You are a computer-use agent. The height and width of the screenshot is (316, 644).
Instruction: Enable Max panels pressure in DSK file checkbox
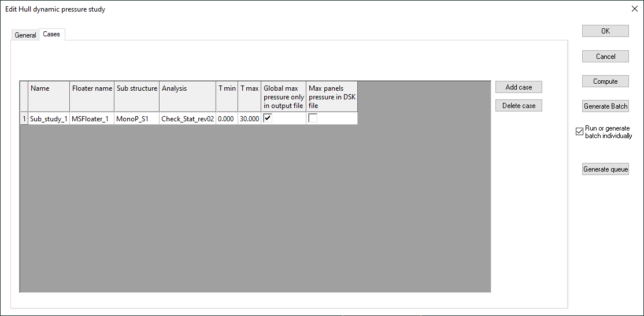click(313, 118)
